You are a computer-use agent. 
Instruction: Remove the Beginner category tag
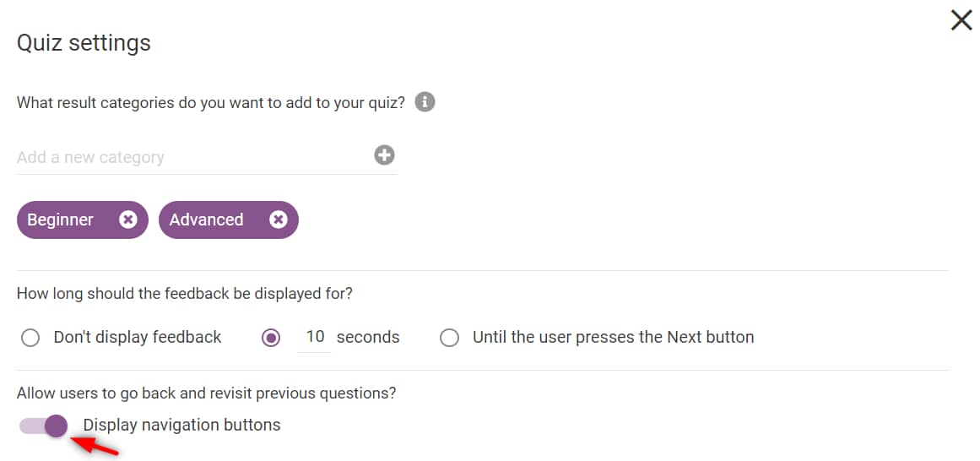point(128,220)
